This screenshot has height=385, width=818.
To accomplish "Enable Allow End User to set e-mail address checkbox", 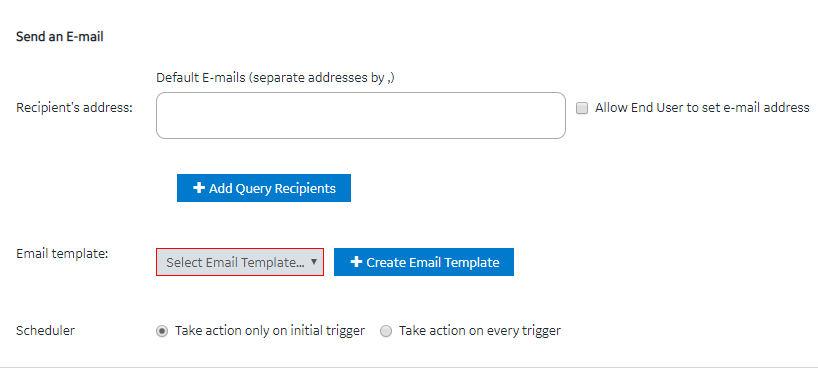I will (x=582, y=108).
